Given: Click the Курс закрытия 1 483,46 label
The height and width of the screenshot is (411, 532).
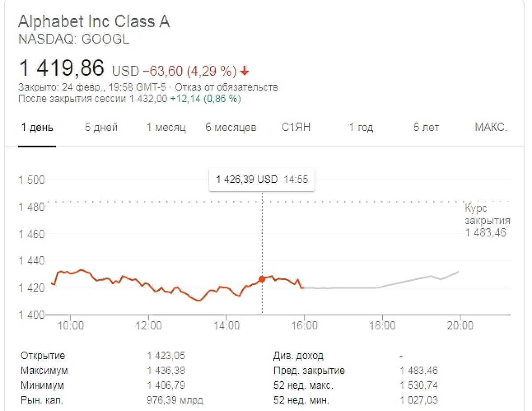Looking at the screenshot, I should [487, 220].
